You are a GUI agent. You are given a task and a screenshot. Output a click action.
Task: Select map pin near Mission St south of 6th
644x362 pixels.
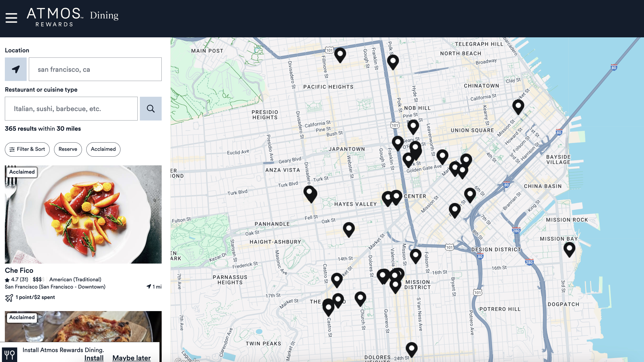click(x=455, y=211)
